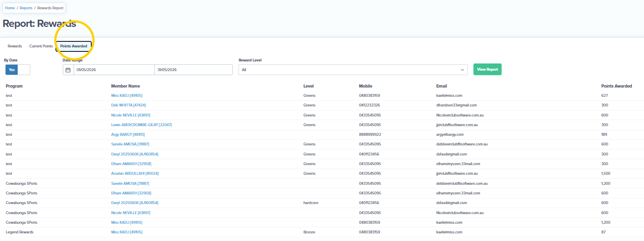This screenshot has width=644, height=241.
Task: Click the Points Awarded column header
Action: [617, 86]
